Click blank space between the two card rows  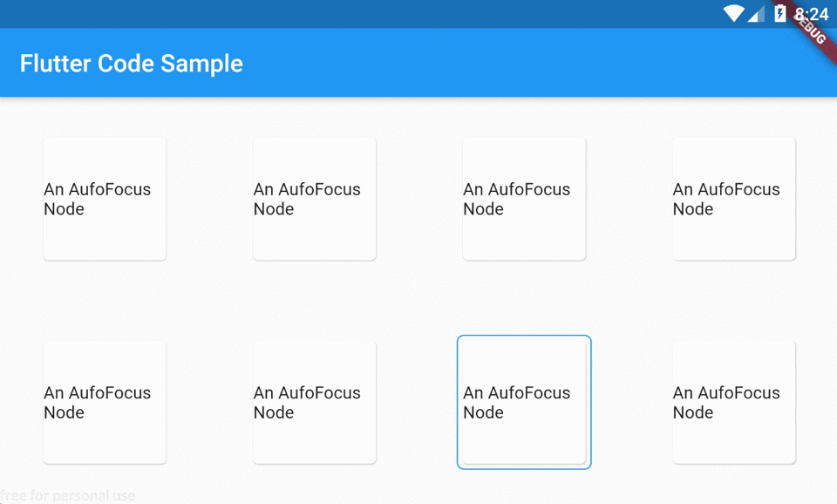click(418, 300)
